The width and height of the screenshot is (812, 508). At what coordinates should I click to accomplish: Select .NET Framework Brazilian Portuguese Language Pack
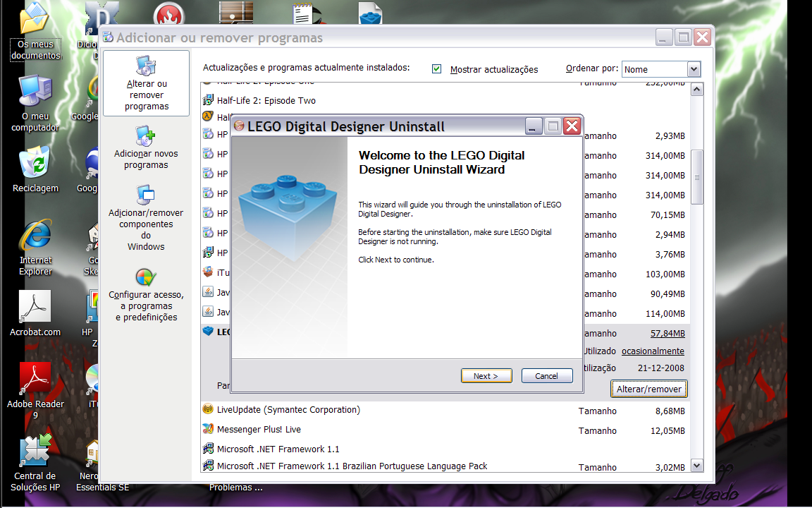(x=352, y=466)
